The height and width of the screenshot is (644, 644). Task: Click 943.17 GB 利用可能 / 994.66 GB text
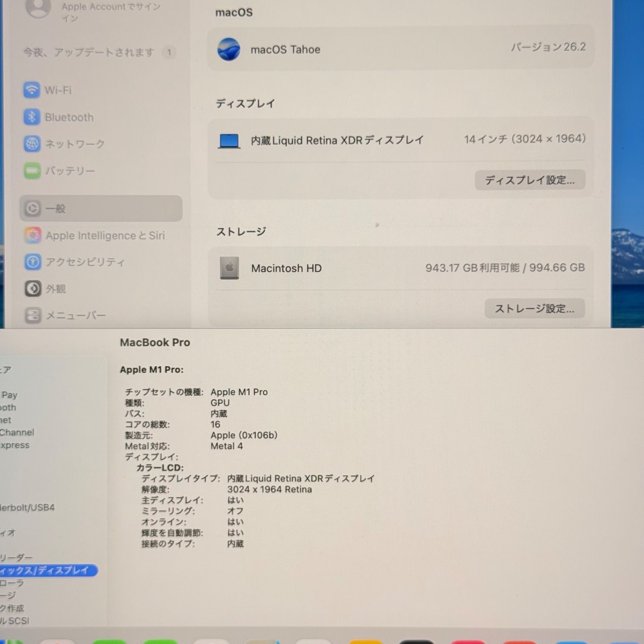pyautogui.click(x=505, y=268)
